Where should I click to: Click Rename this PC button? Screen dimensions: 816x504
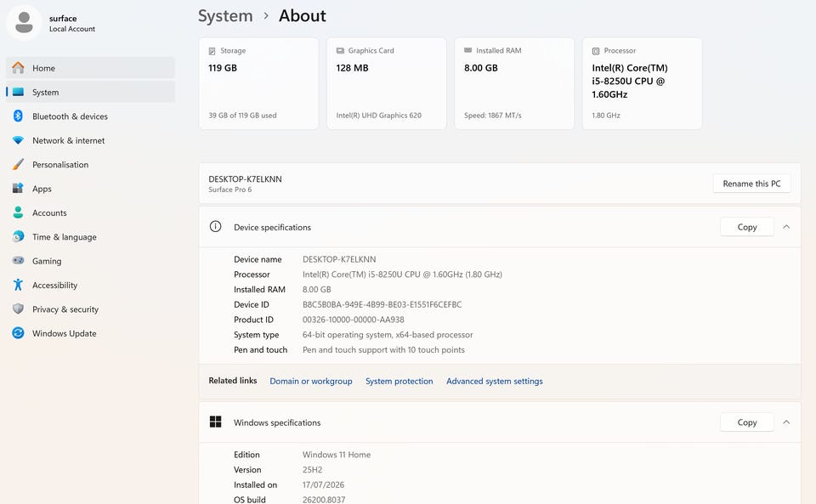click(x=751, y=184)
